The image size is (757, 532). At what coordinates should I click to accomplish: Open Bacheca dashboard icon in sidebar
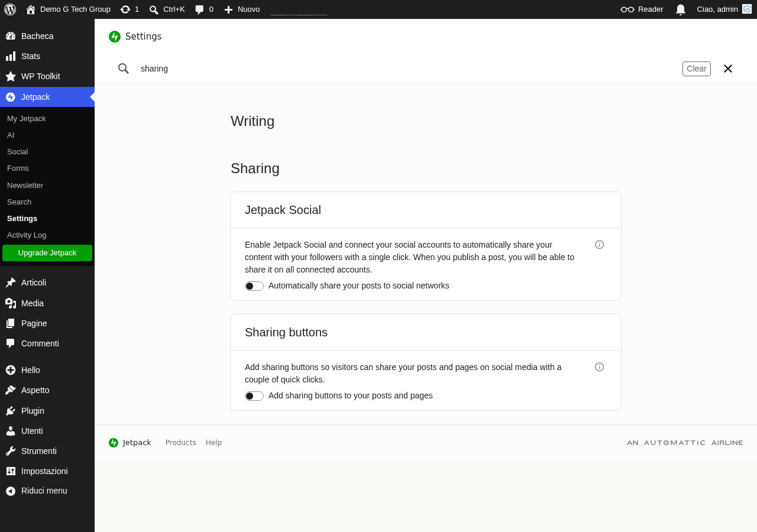11,36
